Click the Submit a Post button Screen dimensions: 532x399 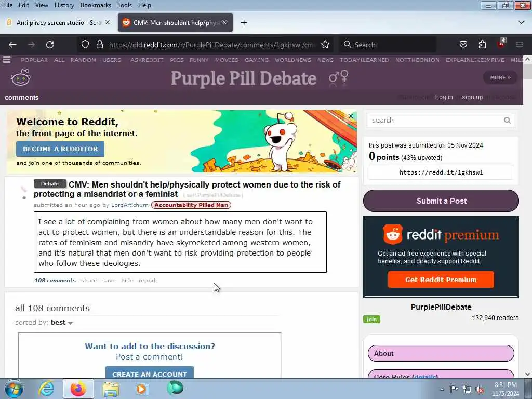(x=441, y=201)
